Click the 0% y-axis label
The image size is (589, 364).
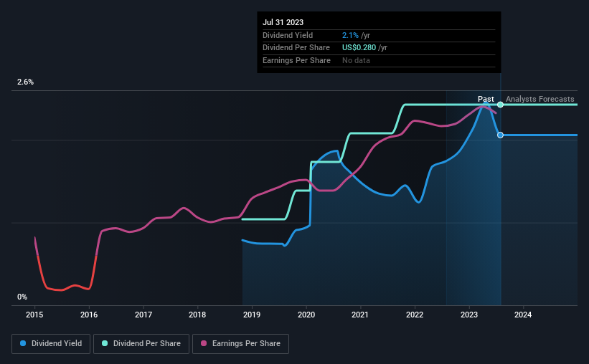click(x=22, y=297)
